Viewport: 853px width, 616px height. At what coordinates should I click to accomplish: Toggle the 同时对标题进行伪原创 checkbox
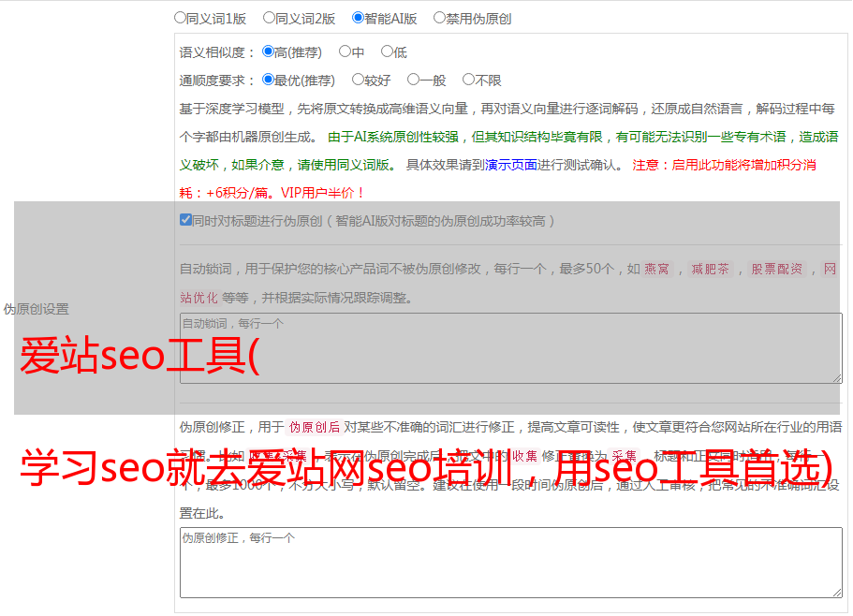pos(185,220)
